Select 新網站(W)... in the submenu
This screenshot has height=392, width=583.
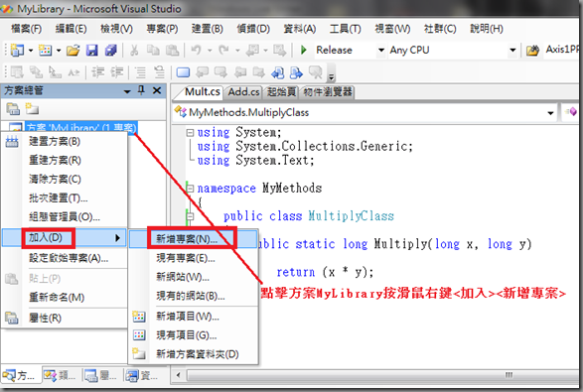(x=194, y=277)
